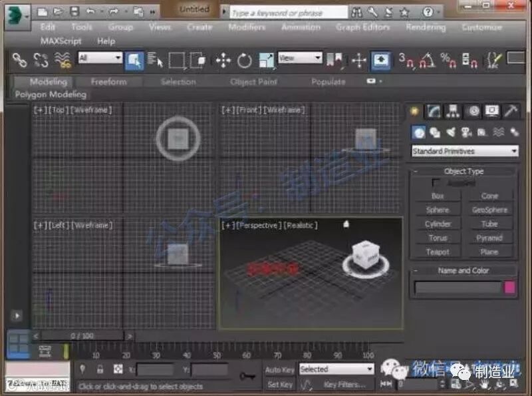Screen dimensions: 532x396
Task: Open the Rendering menu
Action: coord(426,27)
